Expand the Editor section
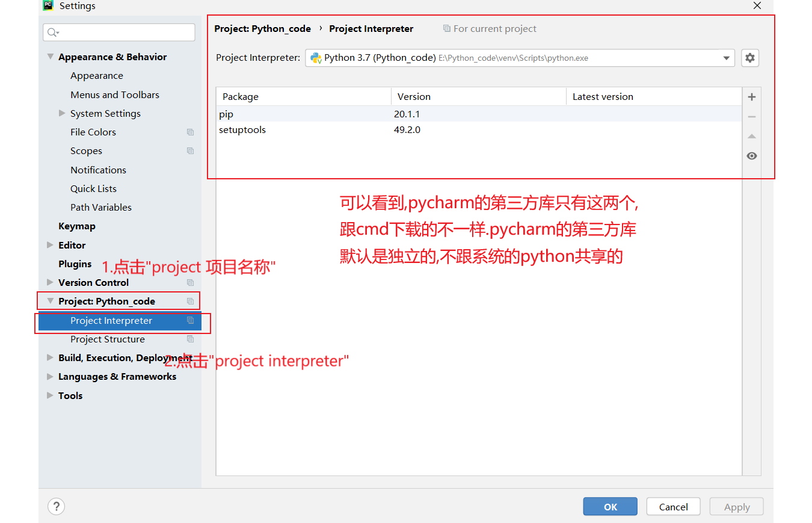The height and width of the screenshot is (523, 812). pyautogui.click(x=50, y=245)
